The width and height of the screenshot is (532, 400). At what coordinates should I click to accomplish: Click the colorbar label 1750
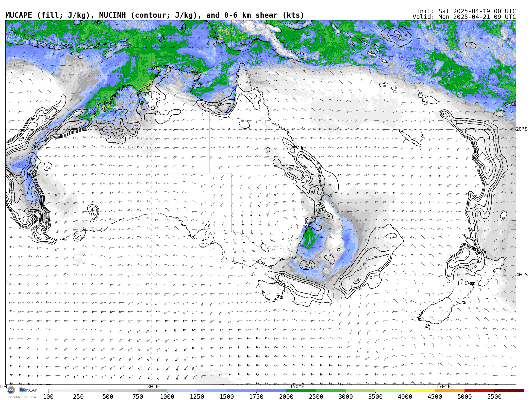point(256,397)
